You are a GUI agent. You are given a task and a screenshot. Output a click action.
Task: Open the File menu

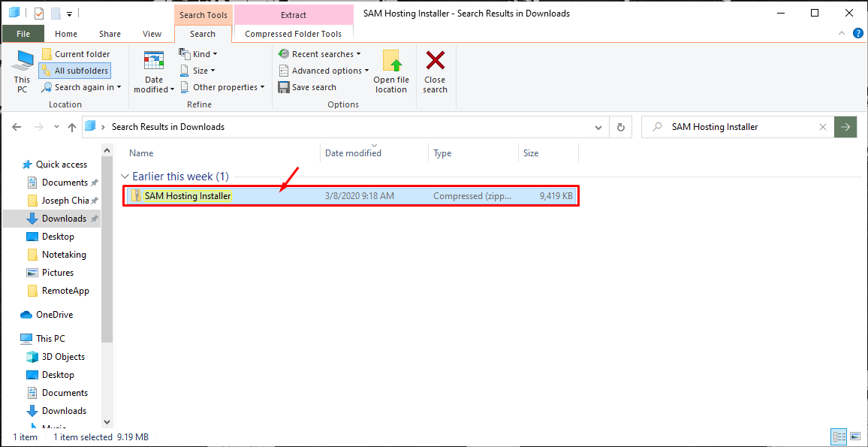point(23,34)
